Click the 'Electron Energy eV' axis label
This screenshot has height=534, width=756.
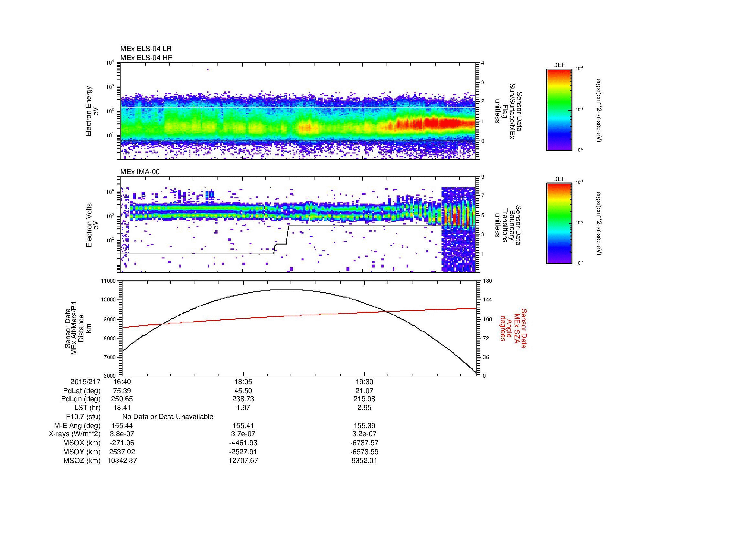point(92,111)
